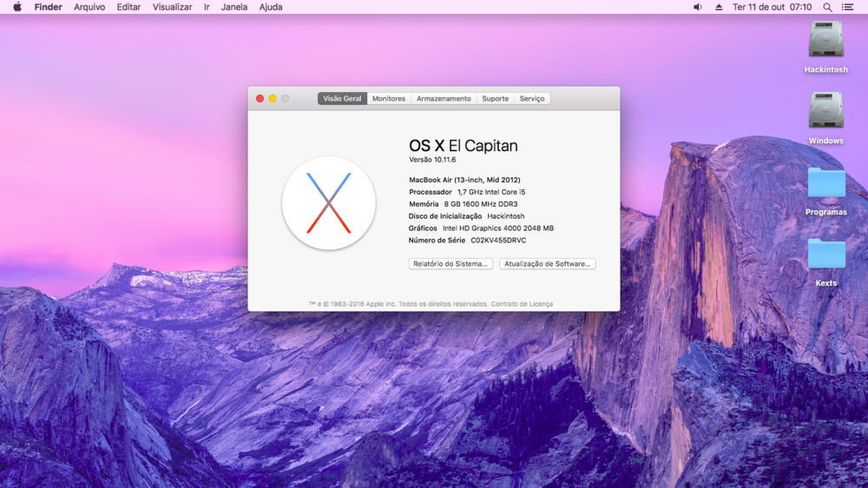Viewport: 868px width, 488px height.
Task: Open the Visualizar menu
Action: [x=172, y=7]
